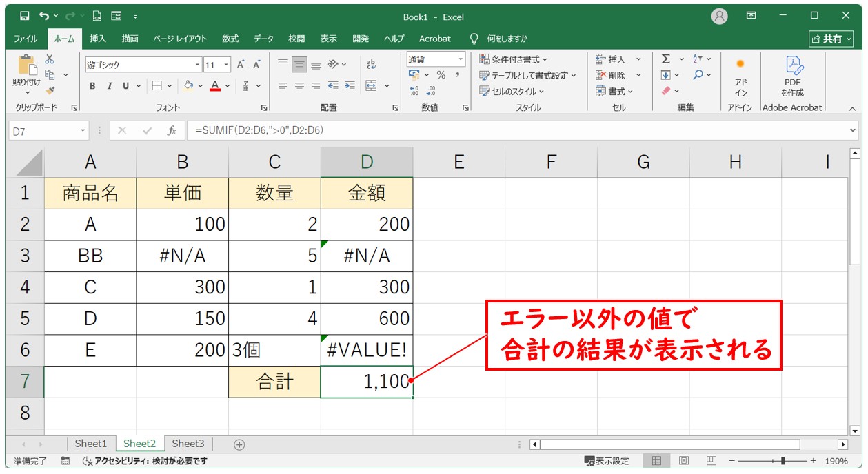The image size is (868, 474).
Task: Open 条件付き書式 conditional formatting button
Action: [x=514, y=59]
